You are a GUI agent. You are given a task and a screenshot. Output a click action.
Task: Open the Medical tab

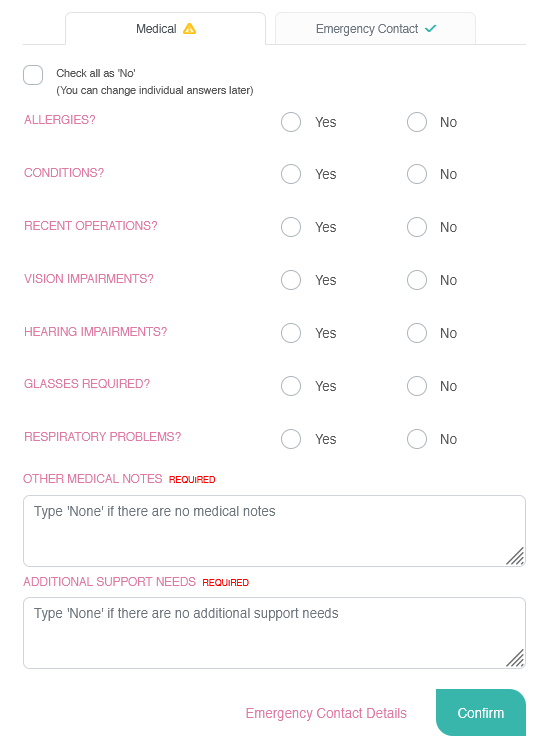[165, 29]
